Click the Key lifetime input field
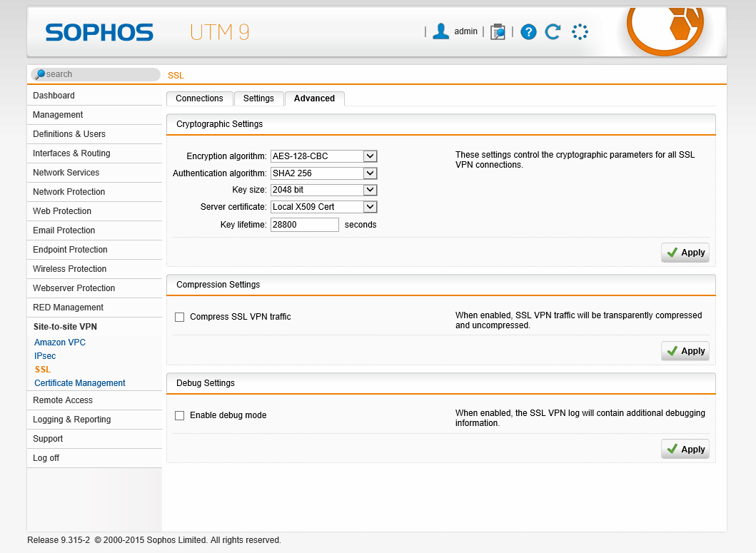 [x=304, y=225]
